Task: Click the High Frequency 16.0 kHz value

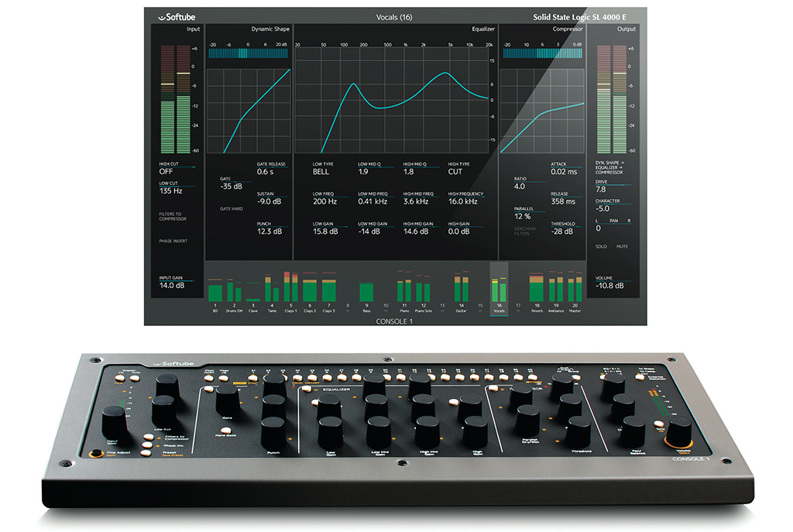Action: pos(463,201)
